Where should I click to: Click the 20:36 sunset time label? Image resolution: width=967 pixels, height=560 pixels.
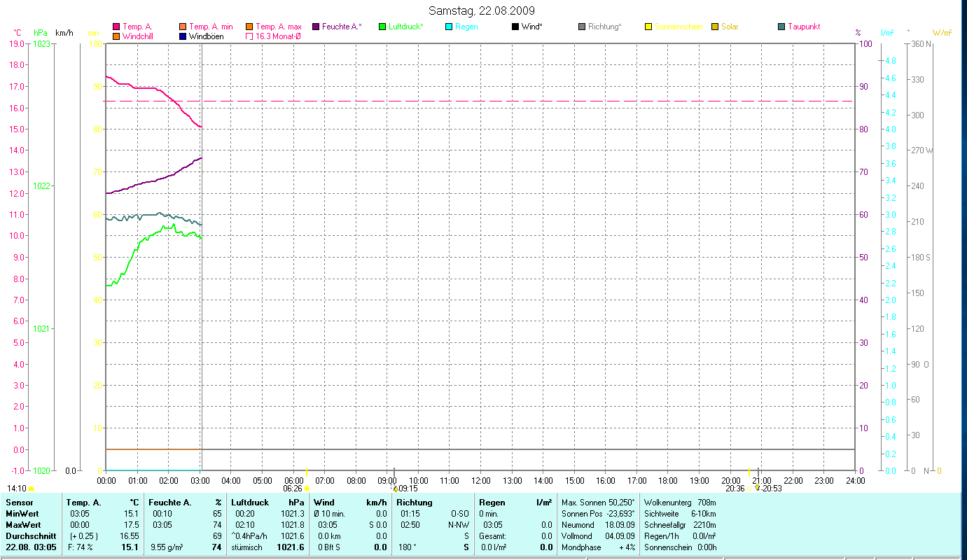(735, 489)
